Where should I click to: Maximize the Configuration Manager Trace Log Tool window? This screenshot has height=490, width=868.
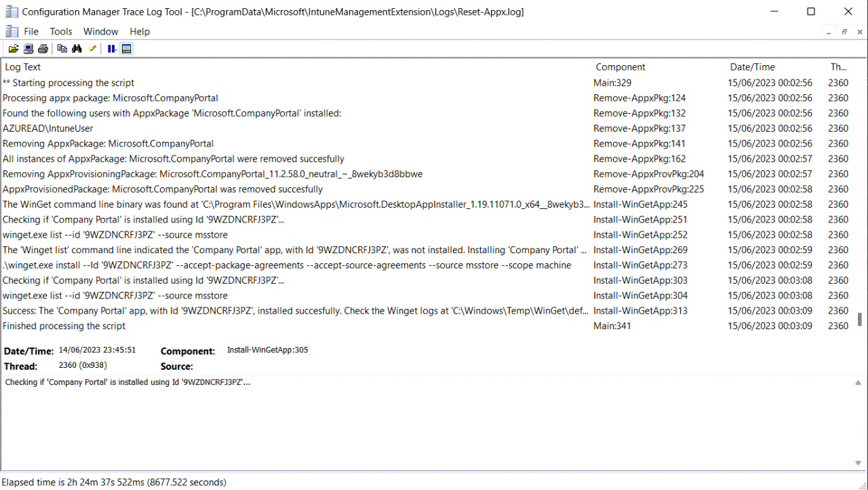coord(811,12)
